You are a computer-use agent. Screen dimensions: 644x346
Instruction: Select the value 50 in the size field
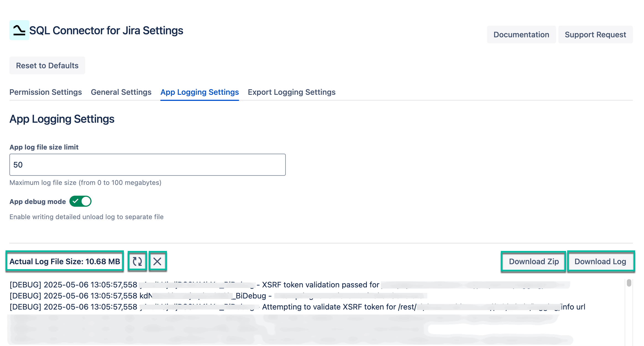click(18, 164)
